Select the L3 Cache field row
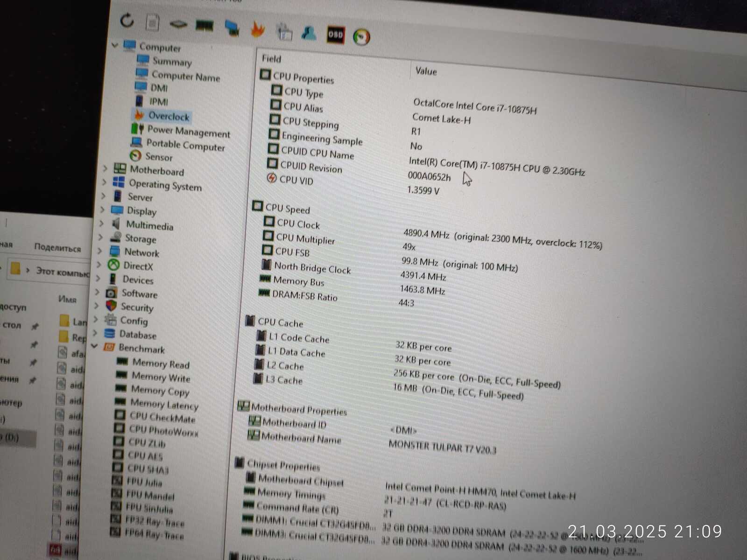Screen dimensions: 747x560 click(284, 380)
